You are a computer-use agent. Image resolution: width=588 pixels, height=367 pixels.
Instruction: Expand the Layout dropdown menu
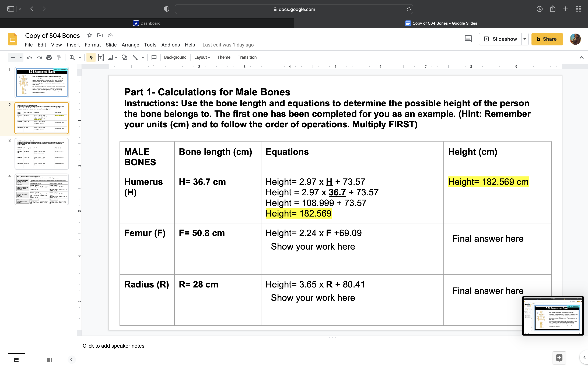[202, 57]
